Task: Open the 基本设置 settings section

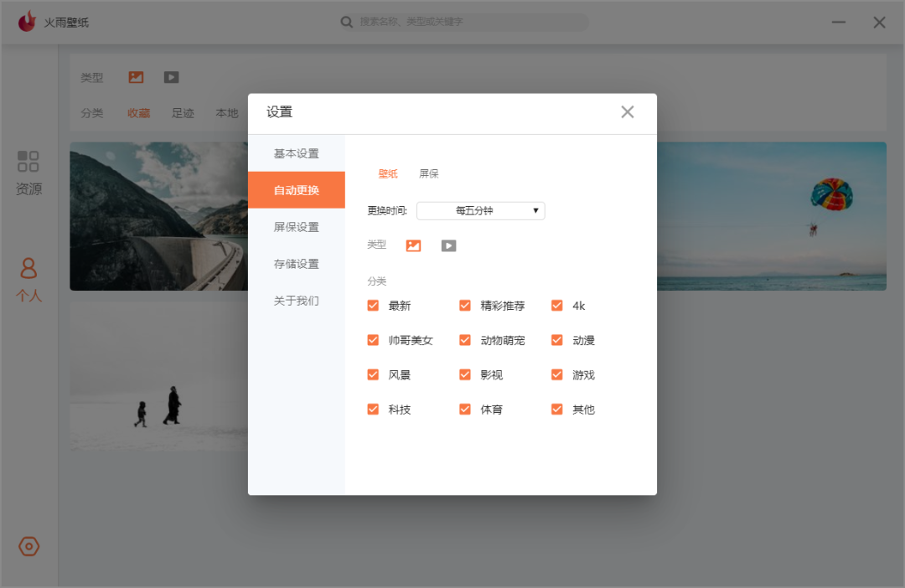Action: click(x=297, y=153)
